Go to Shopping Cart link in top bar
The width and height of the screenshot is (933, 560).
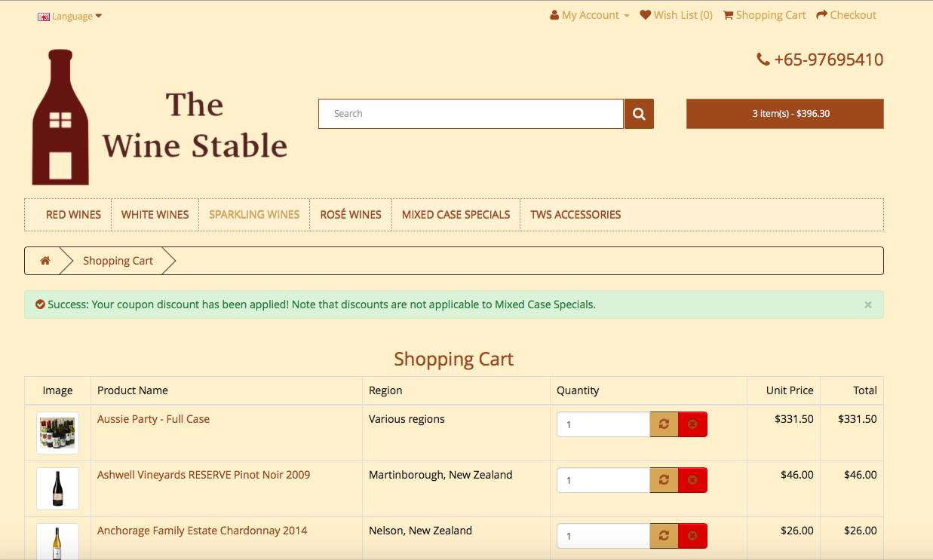point(765,15)
